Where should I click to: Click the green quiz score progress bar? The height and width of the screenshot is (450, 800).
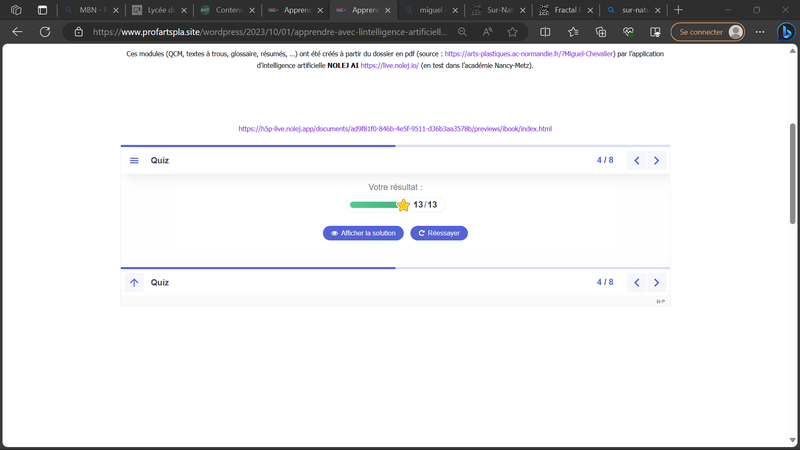coord(374,205)
